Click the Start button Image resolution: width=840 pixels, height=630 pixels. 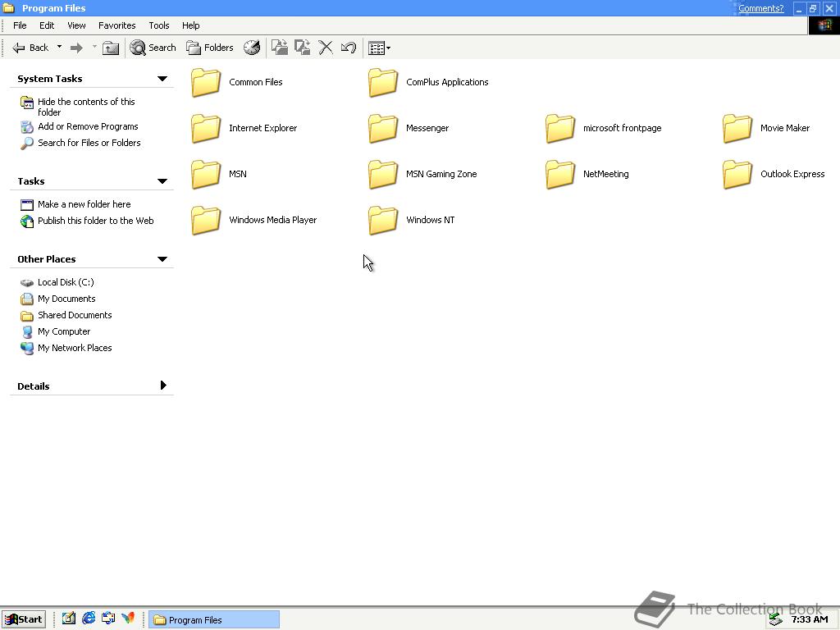click(x=24, y=619)
